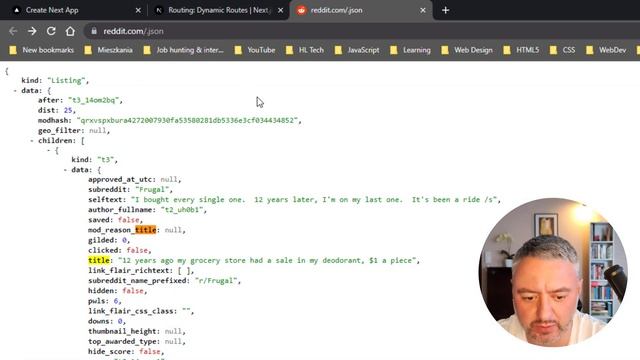This screenshot has height=360, width=640.
Task: Close the Routing: Dynamic Routes tab
Action: (x=280, y=10)
